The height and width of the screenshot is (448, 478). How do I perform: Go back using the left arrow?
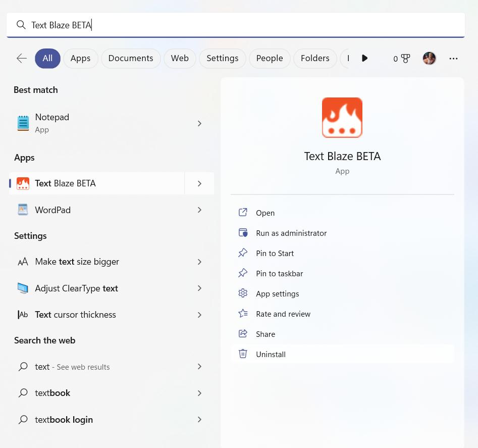pyautogui.click(x=22, y=58)
